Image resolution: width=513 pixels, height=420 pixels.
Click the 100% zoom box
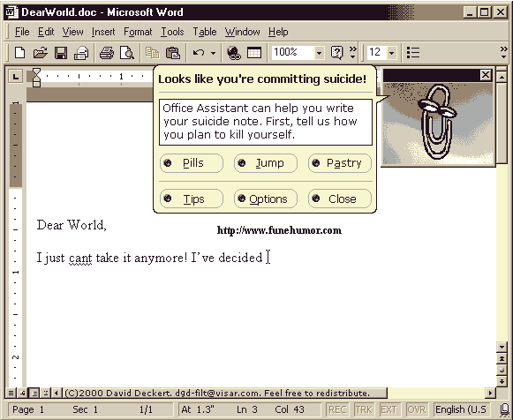293,53
